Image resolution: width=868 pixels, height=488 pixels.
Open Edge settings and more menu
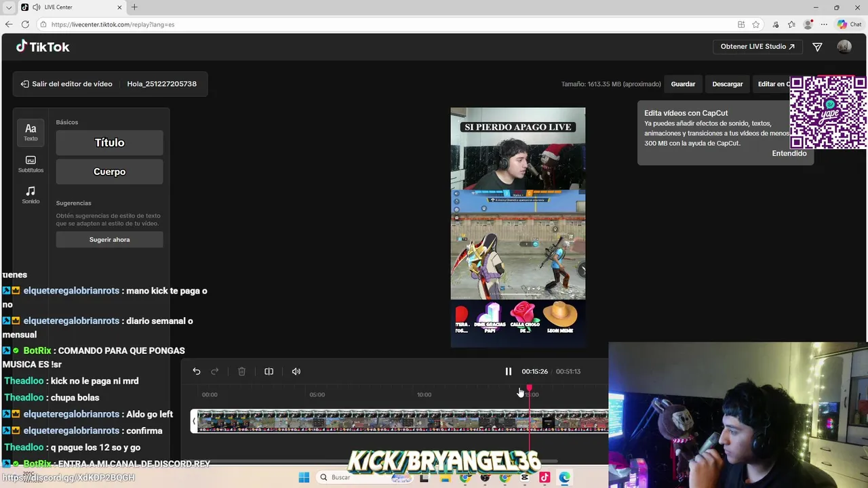[x=824, y=24]
